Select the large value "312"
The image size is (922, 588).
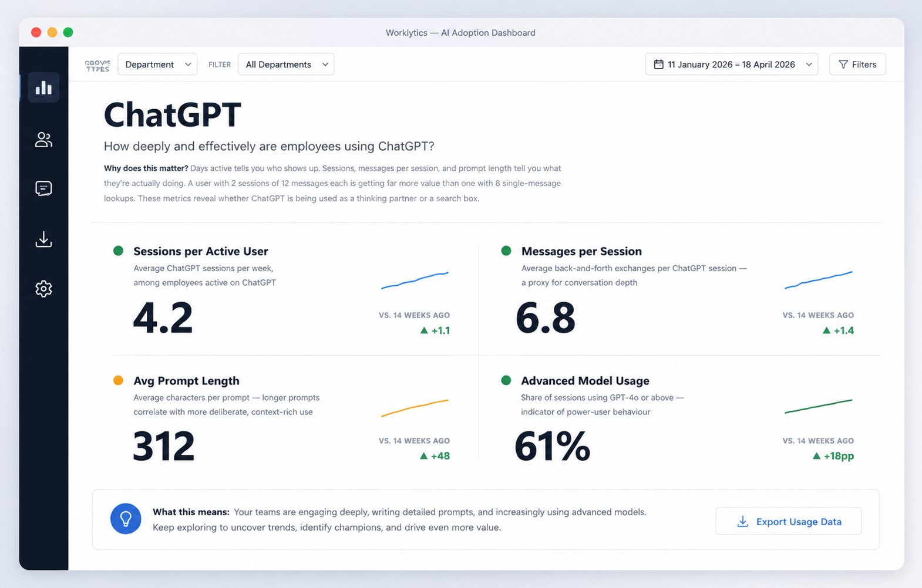tap(164, 447)
